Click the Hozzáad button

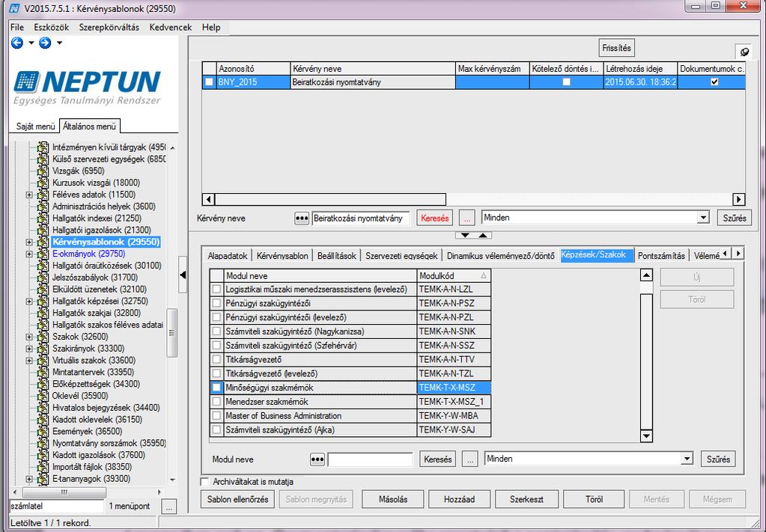click(459, 499)
